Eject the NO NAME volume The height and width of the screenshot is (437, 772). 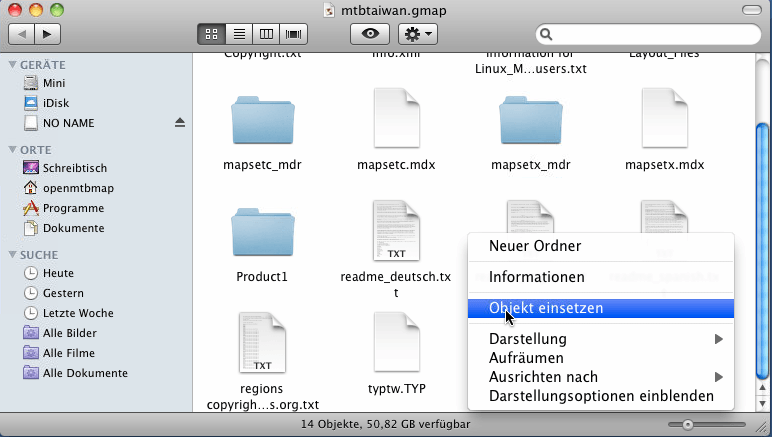click(x=180, y=123)
